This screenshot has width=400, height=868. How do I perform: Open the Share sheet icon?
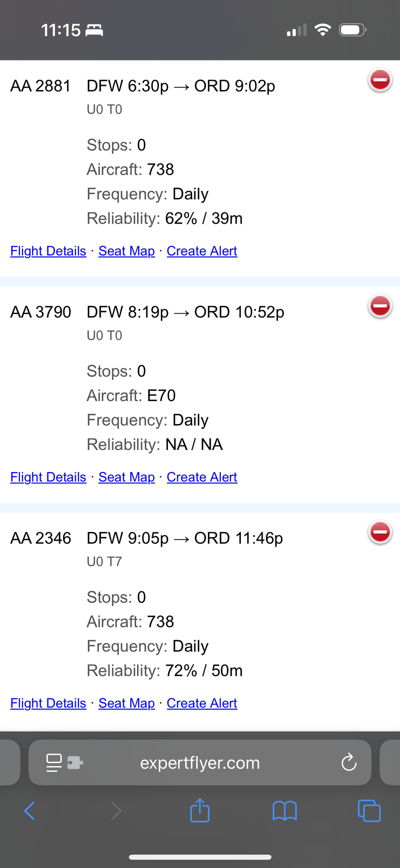point(200,810)
